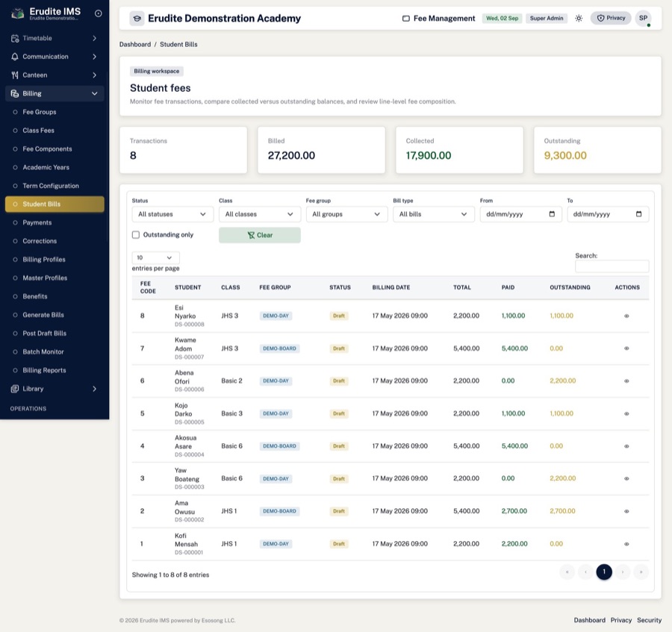Open the SP user avatar menu
672x632 pixels.
click(x=643, y=19)
